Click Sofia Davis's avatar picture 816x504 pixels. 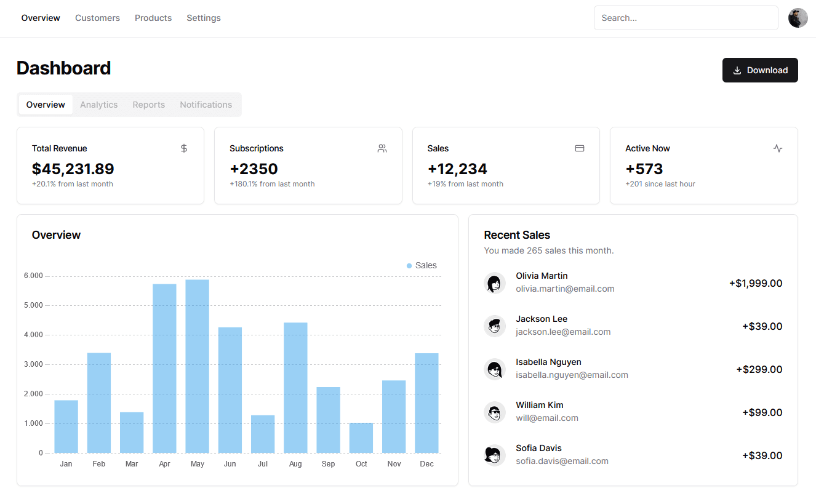click(x=495, y=455)
